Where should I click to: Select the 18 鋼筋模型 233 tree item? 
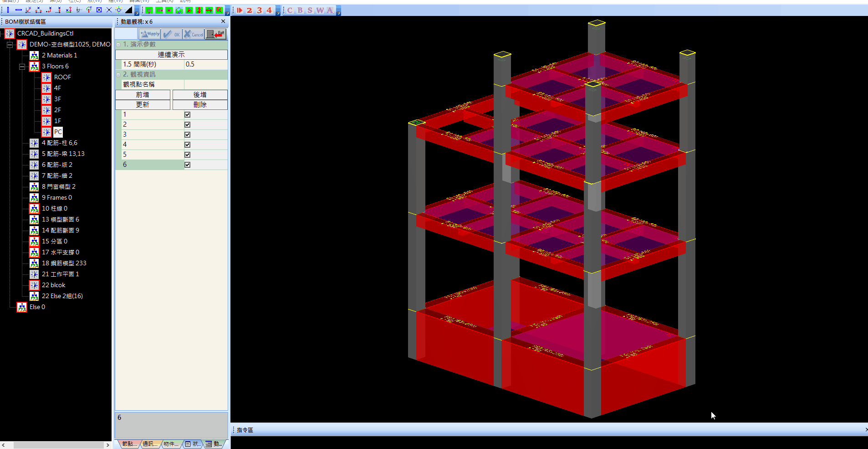pos(64,263)
